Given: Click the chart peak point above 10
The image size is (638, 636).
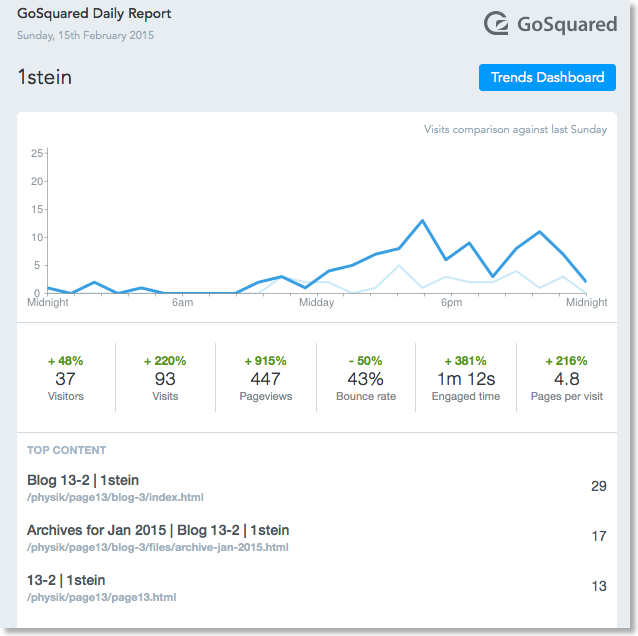Looking at the screenshot, I should coord(422,221).
